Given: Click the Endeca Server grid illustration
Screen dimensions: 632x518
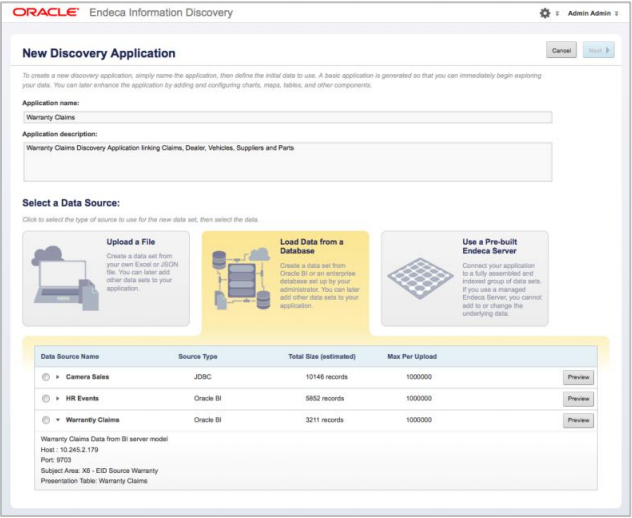Looking at the screenshot, I should 420,278.
